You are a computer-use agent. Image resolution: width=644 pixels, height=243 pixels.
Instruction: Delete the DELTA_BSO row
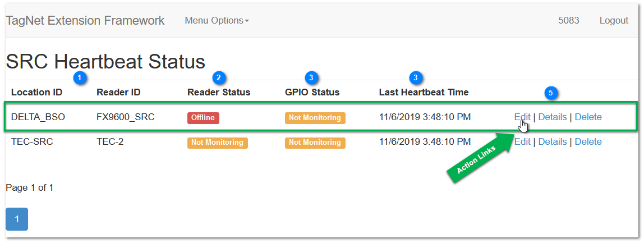pyautogui.click(x=588, y=117)
